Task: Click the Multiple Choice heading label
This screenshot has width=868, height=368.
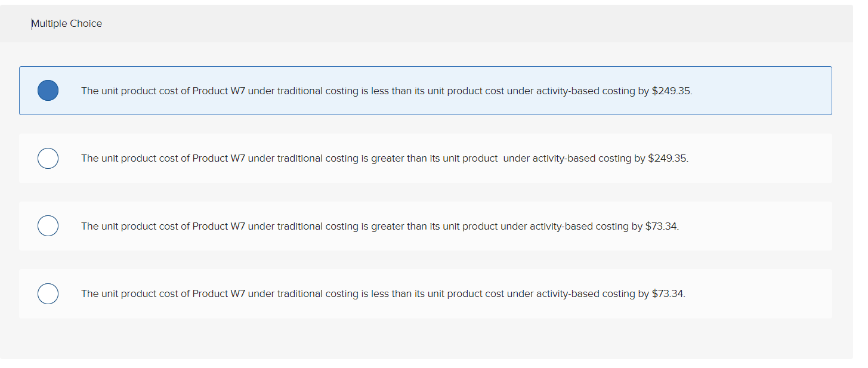Action: point(67,23)
